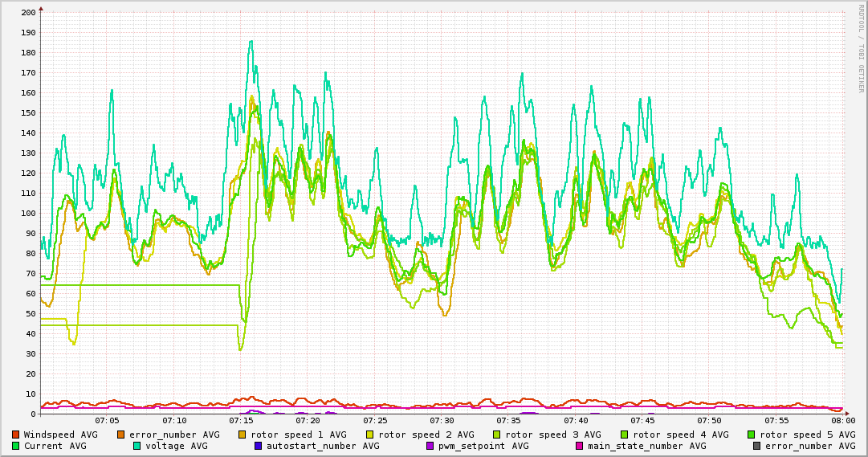Click the teal voltage AVG legend swatch
The image size is (868, 457).
pyautogui.click(x=137, y=446)
